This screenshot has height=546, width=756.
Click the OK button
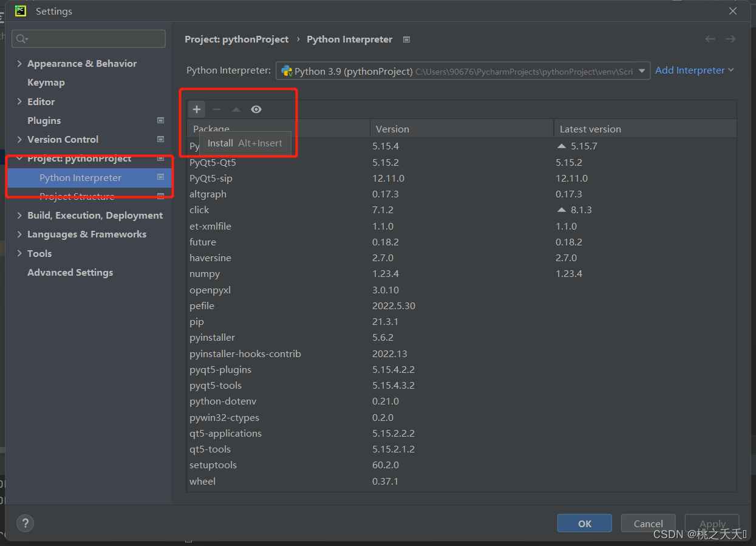point(585,524)
